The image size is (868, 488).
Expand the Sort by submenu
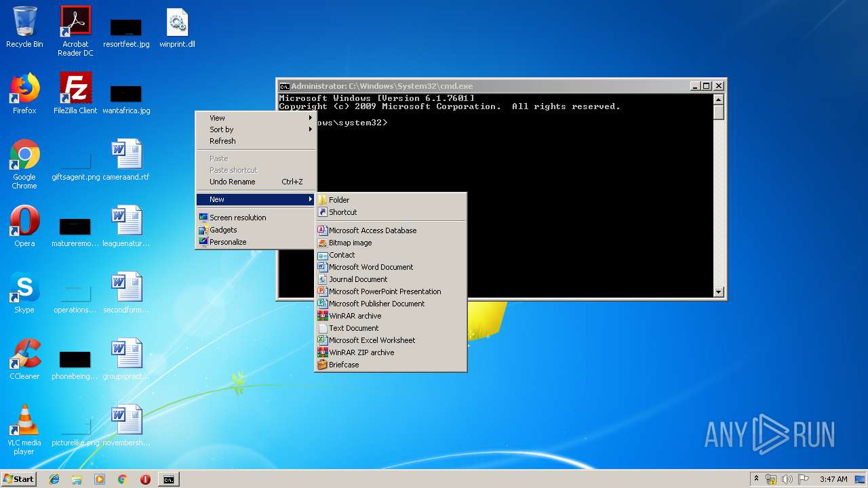click(256, 129)
